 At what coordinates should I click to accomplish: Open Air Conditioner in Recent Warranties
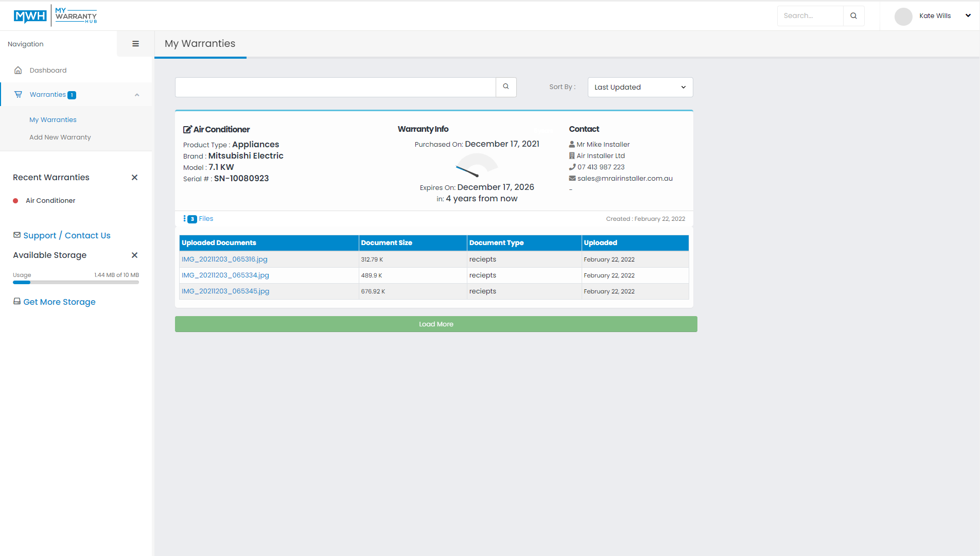coord(50,200)
